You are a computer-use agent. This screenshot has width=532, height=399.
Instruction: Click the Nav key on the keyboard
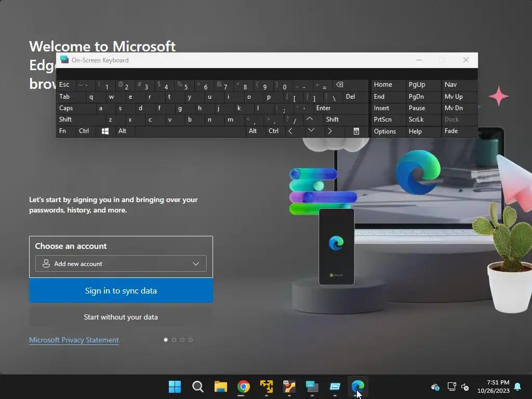point(459,85)
